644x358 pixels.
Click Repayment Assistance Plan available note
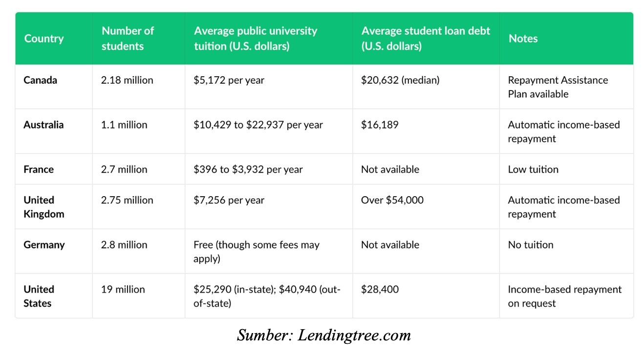tap(558, 87)
